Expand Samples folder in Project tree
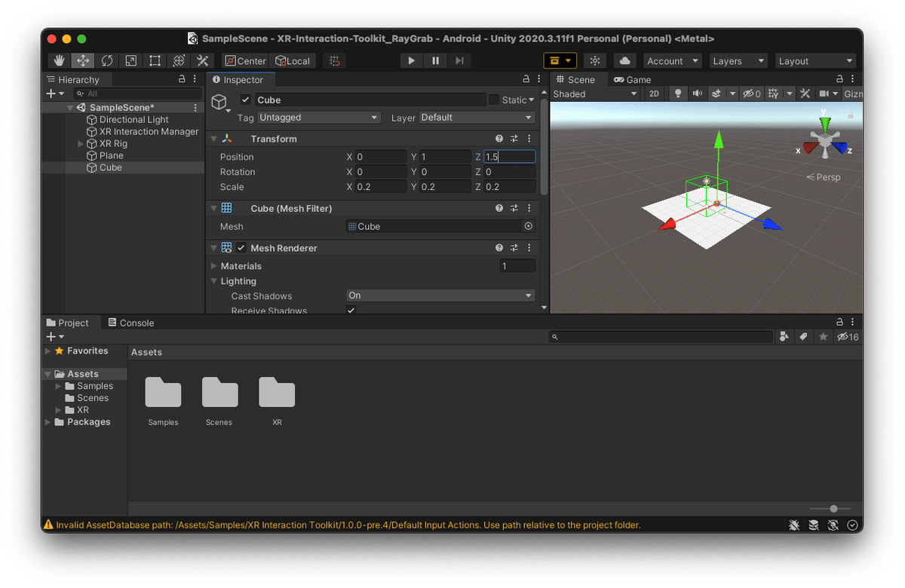This screenshot has height=588, width=905. point(59,386)
